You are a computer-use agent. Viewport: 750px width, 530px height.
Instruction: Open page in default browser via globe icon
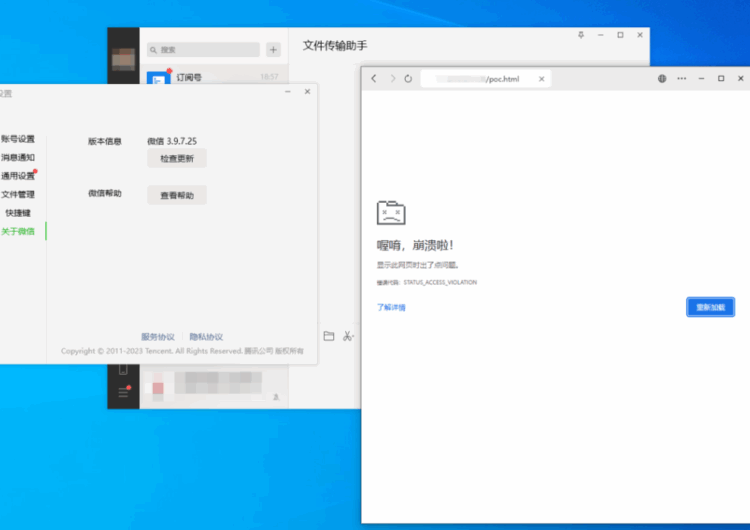click(662, 78)
